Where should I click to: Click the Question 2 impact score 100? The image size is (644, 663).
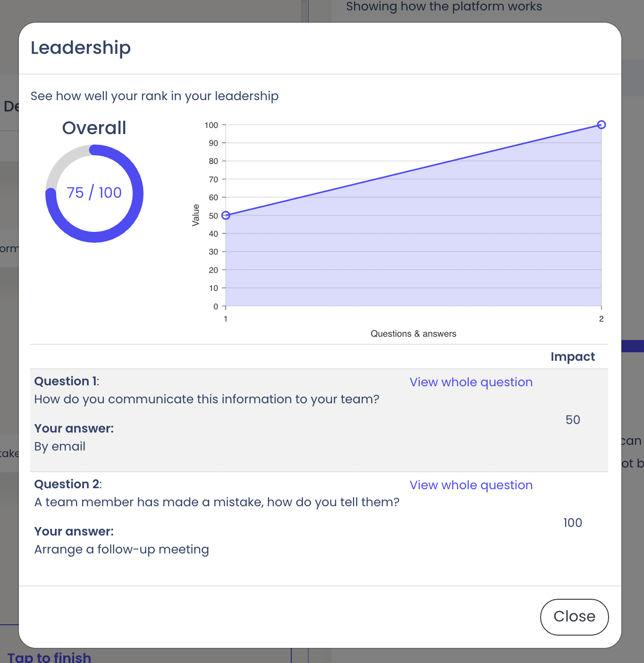[x=572, y=523]
